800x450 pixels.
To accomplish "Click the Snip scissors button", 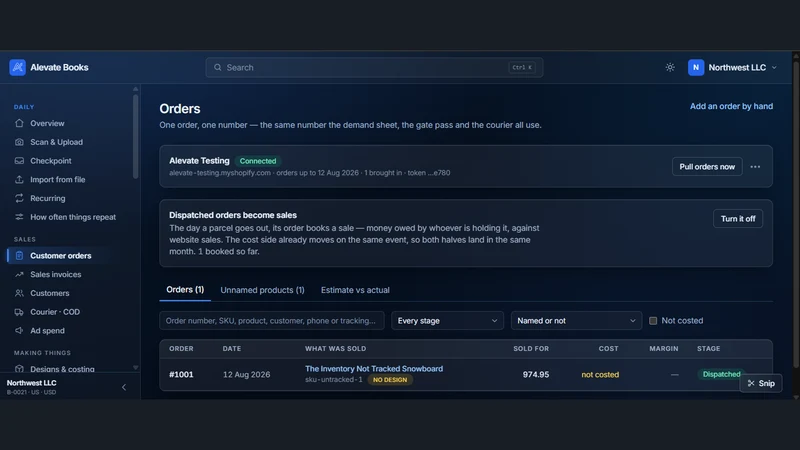I will (761, 383).
